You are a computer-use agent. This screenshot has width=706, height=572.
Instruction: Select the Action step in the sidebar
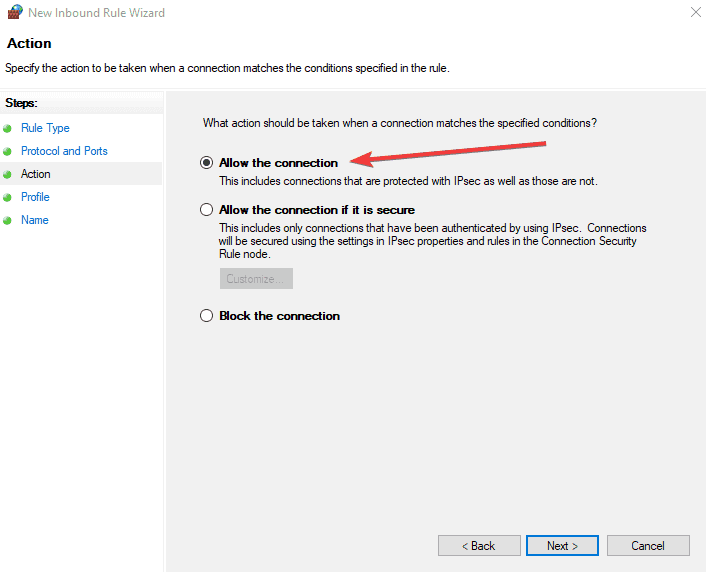pyautogui.click(x=36, y=174)
